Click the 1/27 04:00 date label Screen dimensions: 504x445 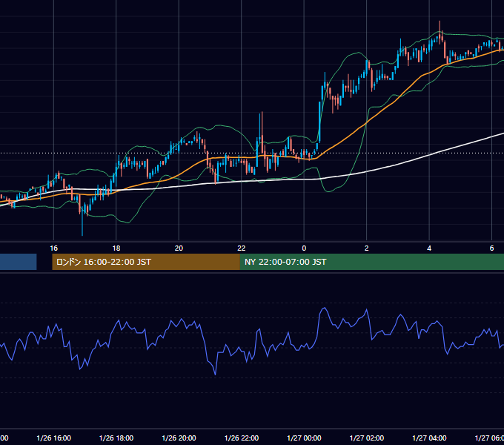point(429,438)
